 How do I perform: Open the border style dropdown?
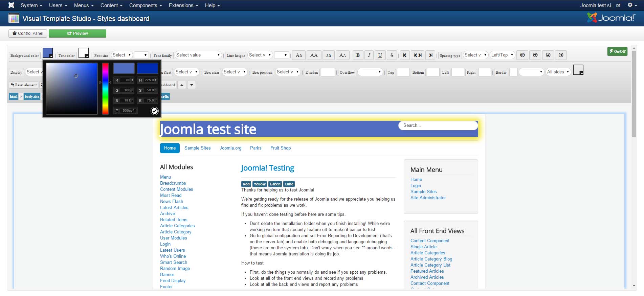(531, 72)
